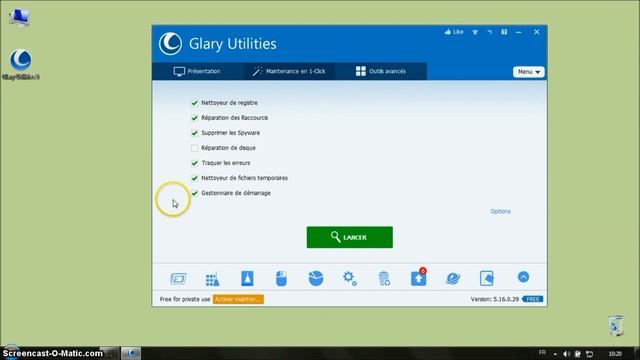This screenshot has height=360, width=640.
Task: Open the Options link
Action: coord(500,211)
